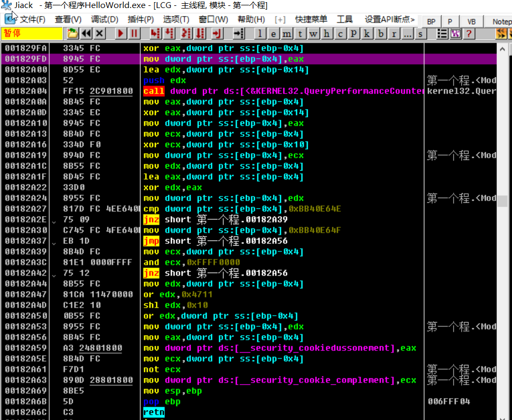Click the Appearance options colored grid icon
Screen dimensions: 512x420
pos(456,34)
